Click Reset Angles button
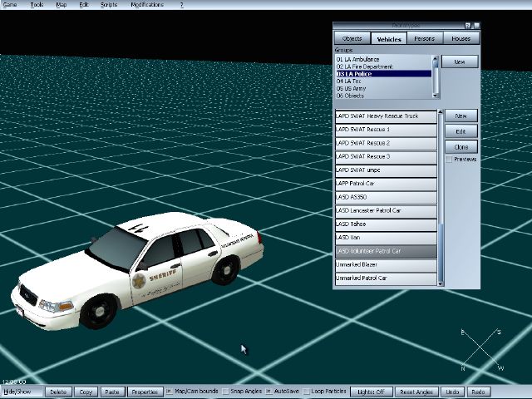The width and height of the screenshot is (532, 399). [416, 392]
